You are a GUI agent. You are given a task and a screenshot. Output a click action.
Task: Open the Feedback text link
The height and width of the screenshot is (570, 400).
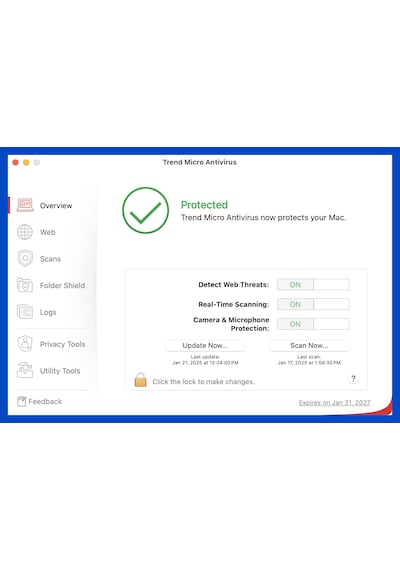(x=45, y=401)
